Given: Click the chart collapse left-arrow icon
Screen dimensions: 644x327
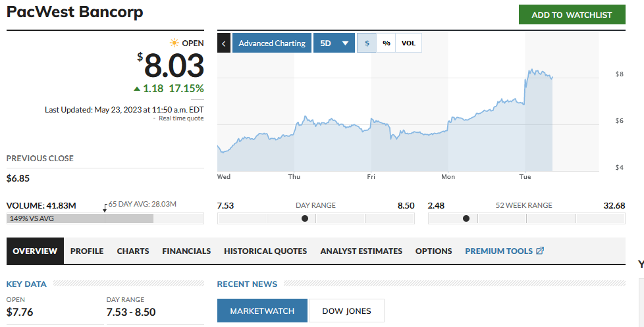Looking at the screenshot, I should [224, 43].
